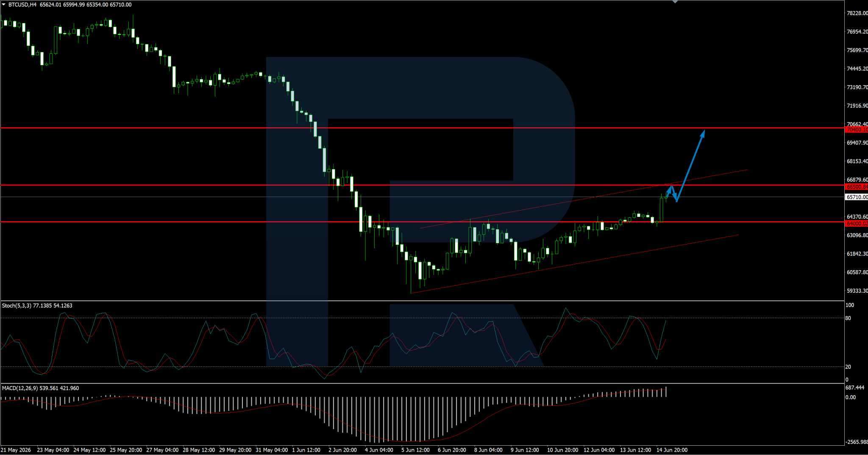Select the red horizontal line at 64000
Image resolution: width=868 pixels, height=455 pixels.
coord(423,222)
